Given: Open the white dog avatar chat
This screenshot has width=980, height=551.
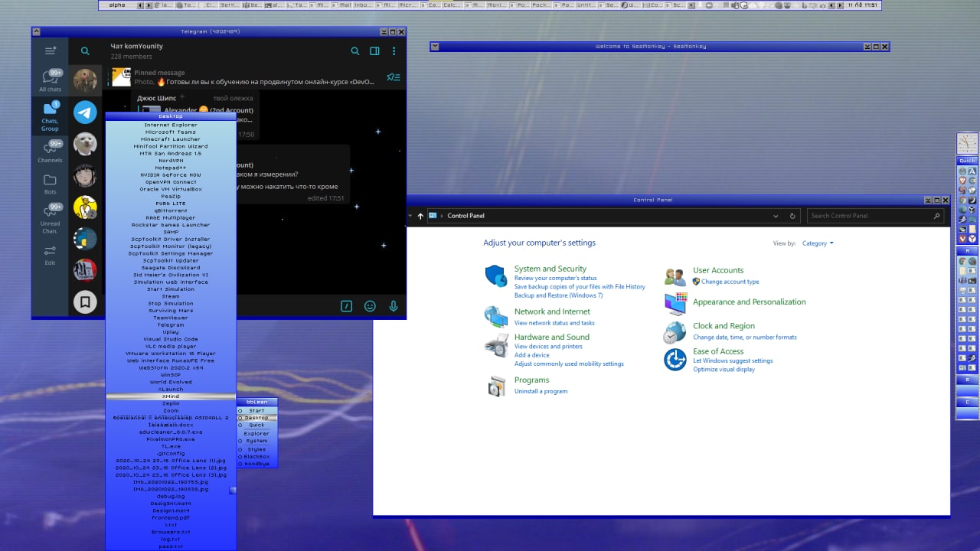Looking at the screenshot, I should pyautogui.click(x=85, y=144).
